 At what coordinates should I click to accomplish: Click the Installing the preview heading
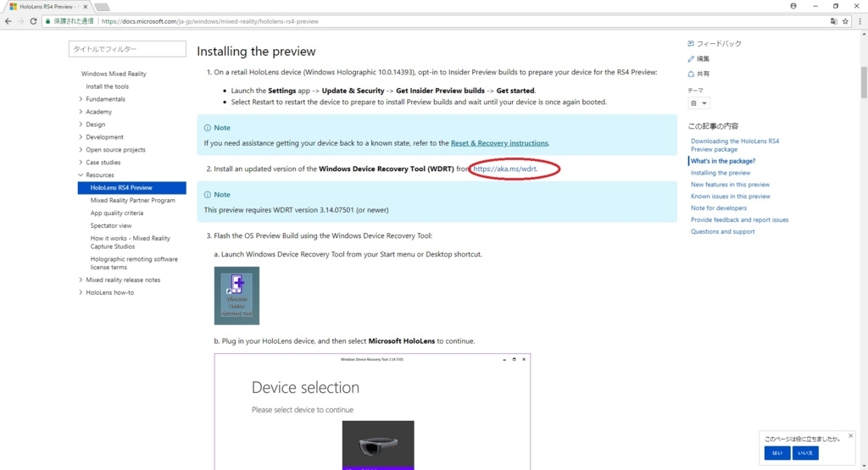point(256,51)
